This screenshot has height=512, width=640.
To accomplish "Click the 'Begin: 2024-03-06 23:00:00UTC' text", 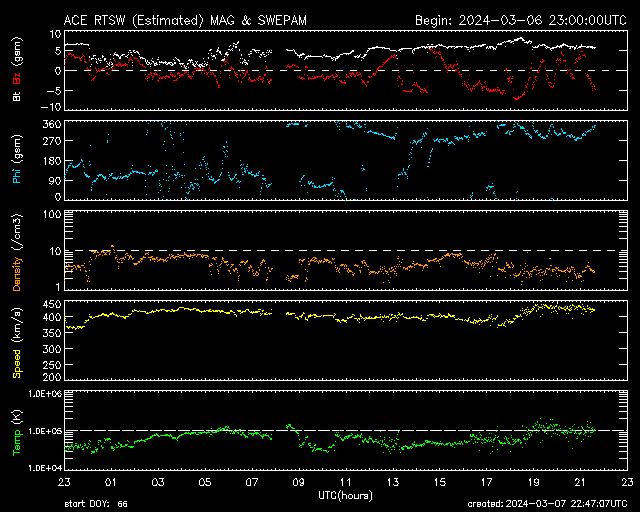I will point(521,20).
